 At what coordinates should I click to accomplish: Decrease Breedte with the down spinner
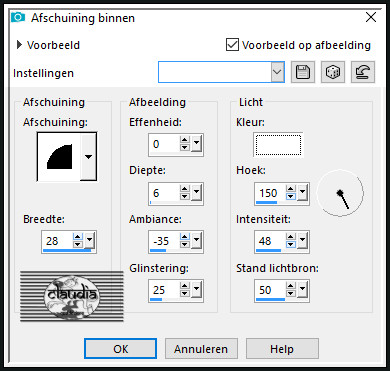pos(78,244)
